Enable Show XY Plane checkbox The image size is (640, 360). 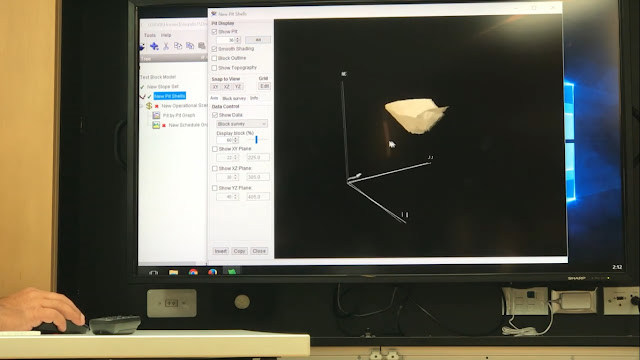pos(215,149)
